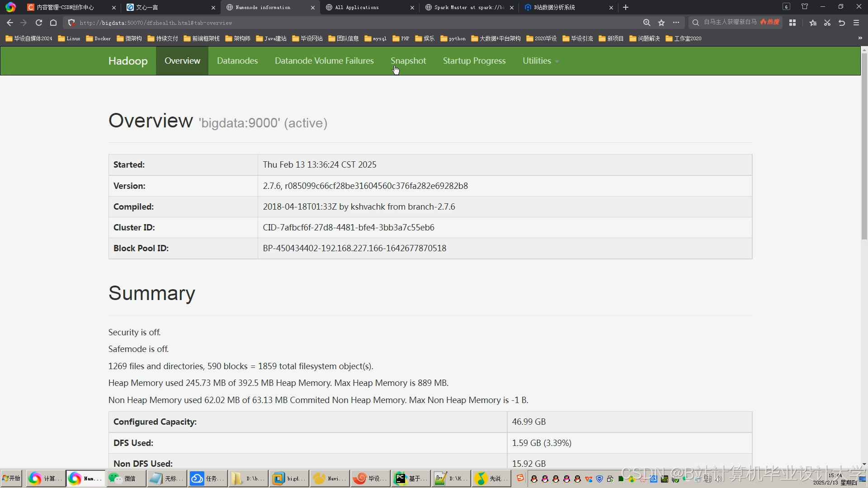Expand the bookmarks overflow chevron

860,38
